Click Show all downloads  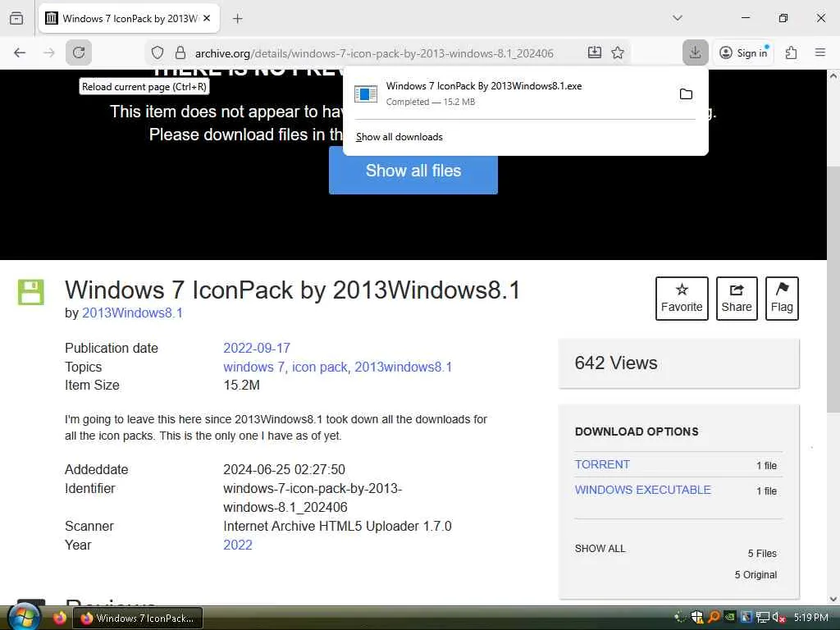(x=399, y=137)
